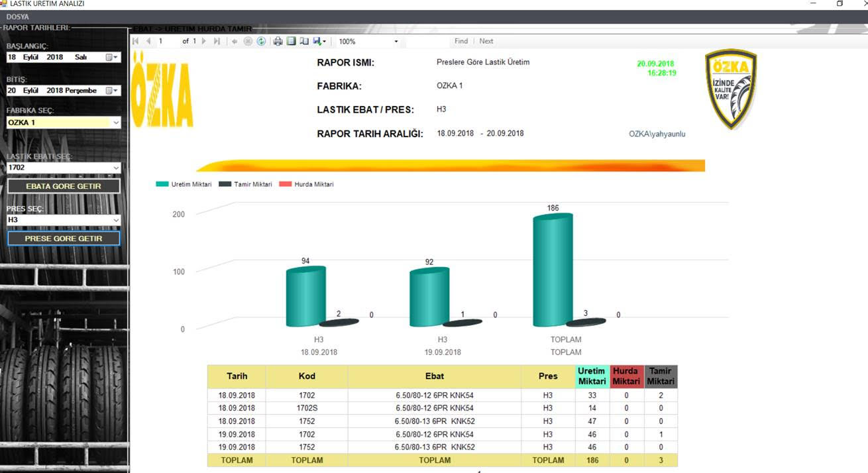Click EBATA GORE GETIR button
Viewport: 868px width, 473px height.
coord(64,186)
